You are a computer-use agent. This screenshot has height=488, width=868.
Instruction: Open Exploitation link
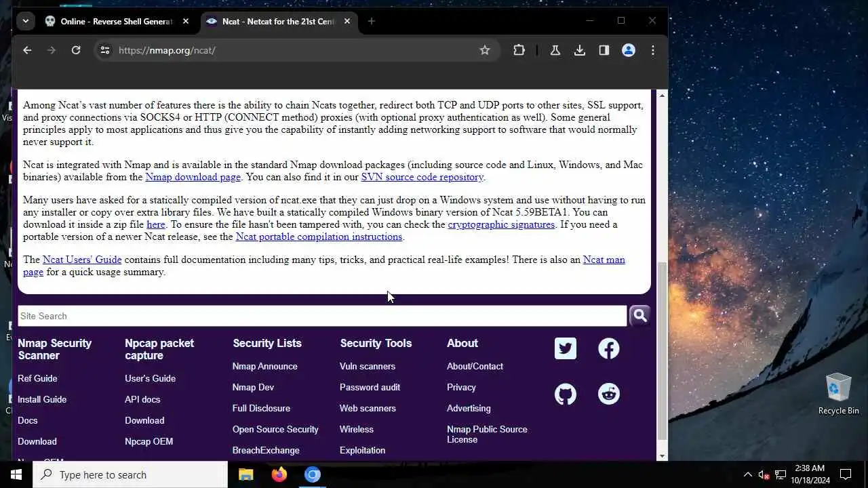(362, 450)
